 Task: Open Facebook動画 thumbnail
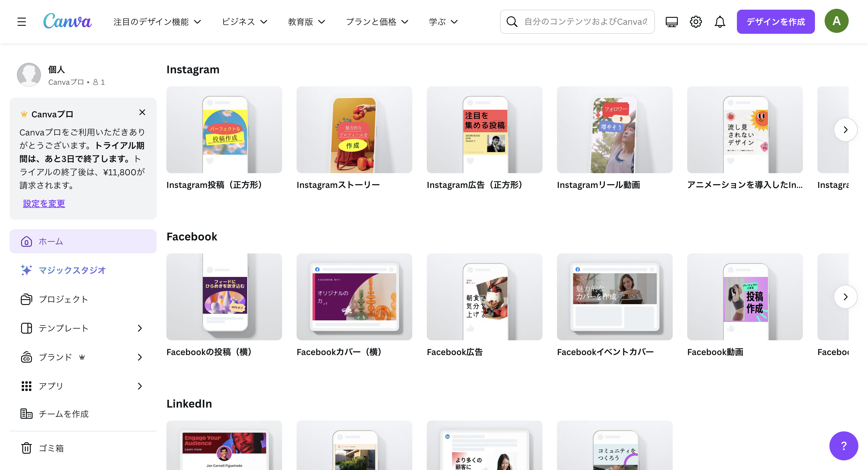(745, 297)
